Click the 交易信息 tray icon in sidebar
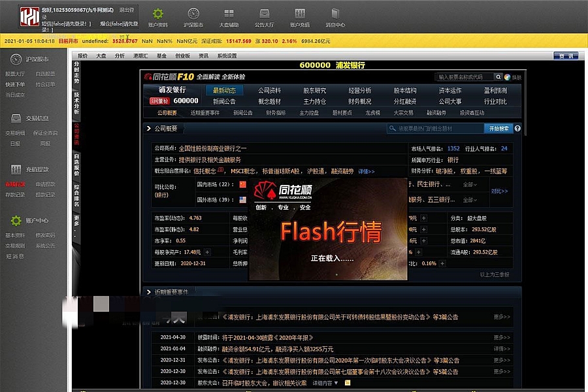 pyautogui.click(x=16, y=118)
